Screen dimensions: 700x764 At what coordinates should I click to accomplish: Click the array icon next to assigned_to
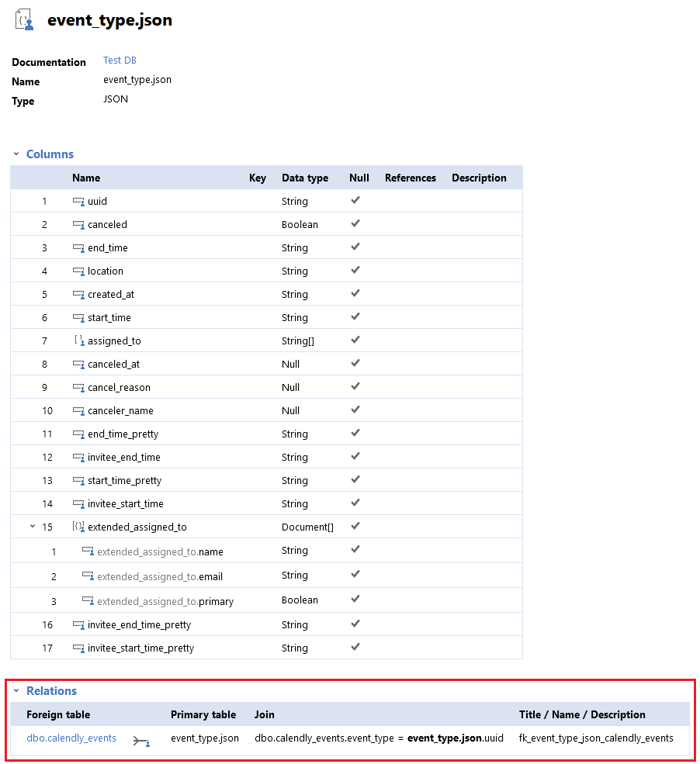[78, 341]
